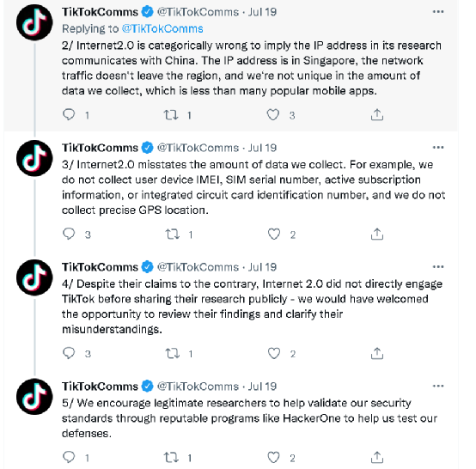Like the 5/ tweet mentioning HackerOne
The width and height of the screenshot is (476, 469).
point(273,457)
